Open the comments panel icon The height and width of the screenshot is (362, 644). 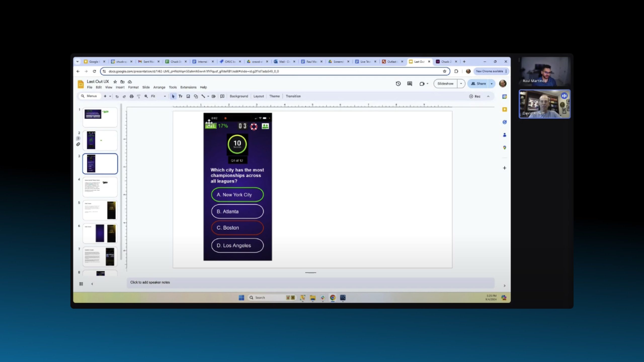coord(410,84)
